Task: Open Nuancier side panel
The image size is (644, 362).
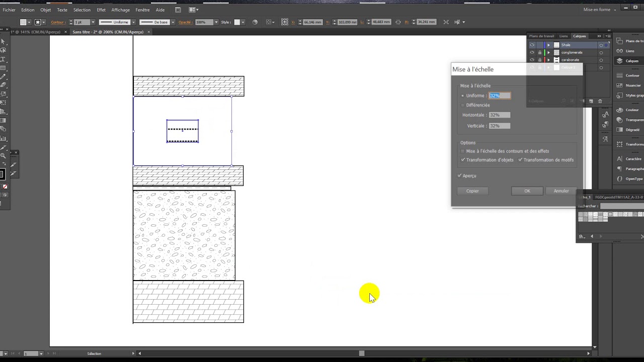Action: pos(629,85)
